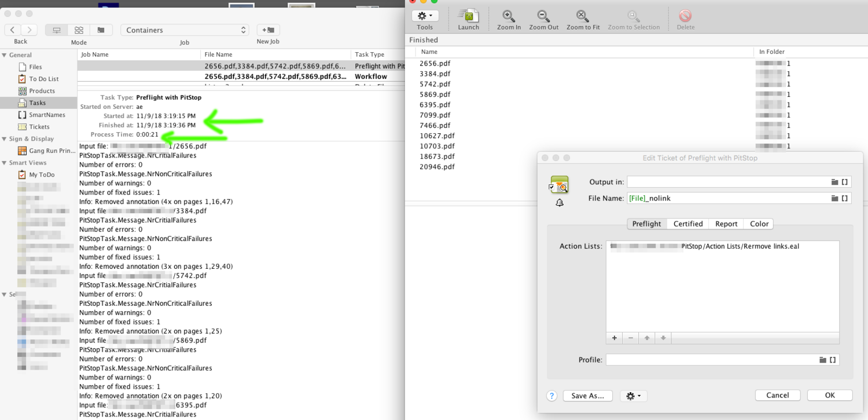The width and height of the screenshot is (868, 420).
Task: Select 20946.pdf in the Finished list
Action: click(x=437, y=167)
